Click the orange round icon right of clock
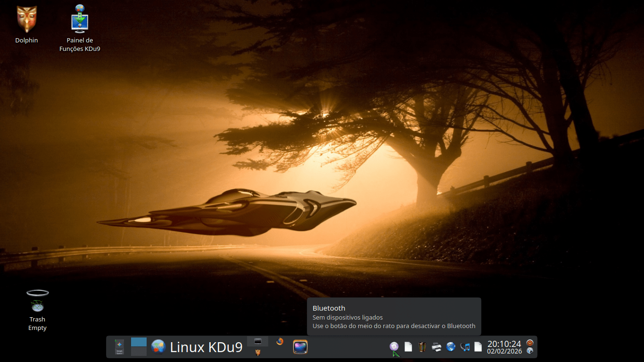The width and height of the screenshot is (644, 362). tap(530, 343)
